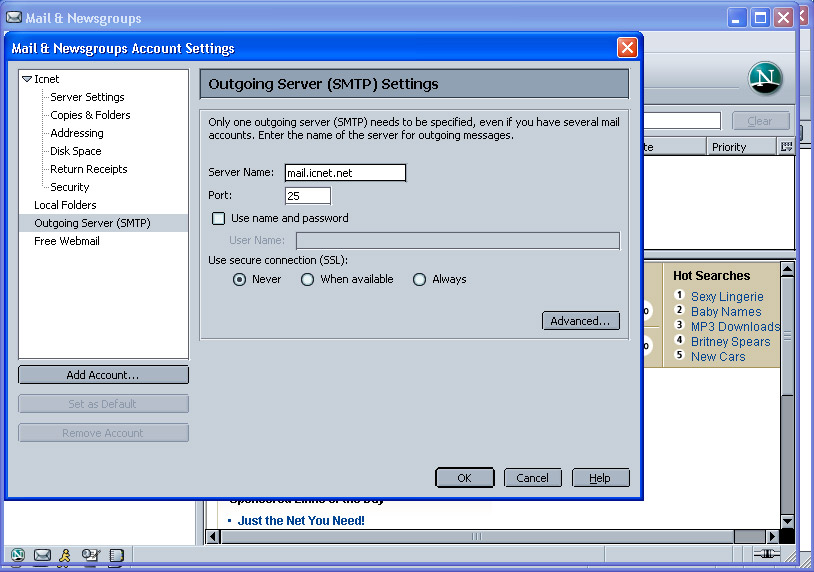The height and width of the screenshot is (572, 814).
Task: Select the When available SSL option
Action: point(307,279)
